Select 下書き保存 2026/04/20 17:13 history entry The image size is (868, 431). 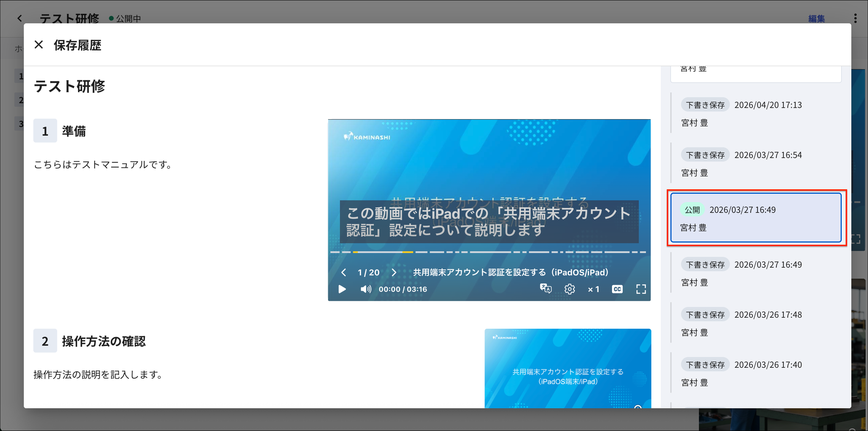756,114
